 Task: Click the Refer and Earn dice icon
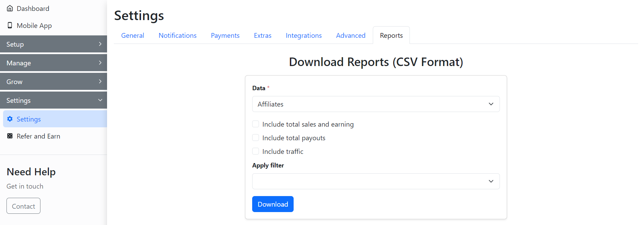coord(10,136)
